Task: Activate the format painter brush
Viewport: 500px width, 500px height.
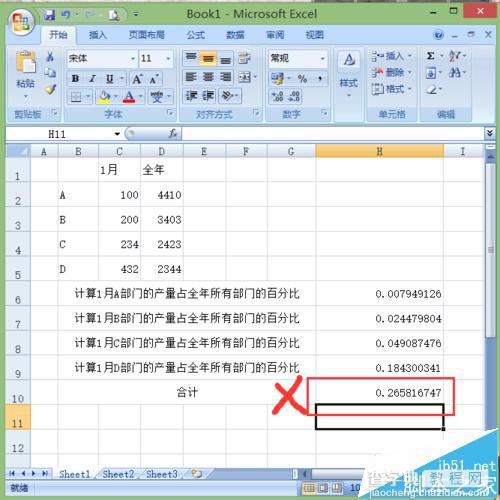Action: tap(50, 89)
